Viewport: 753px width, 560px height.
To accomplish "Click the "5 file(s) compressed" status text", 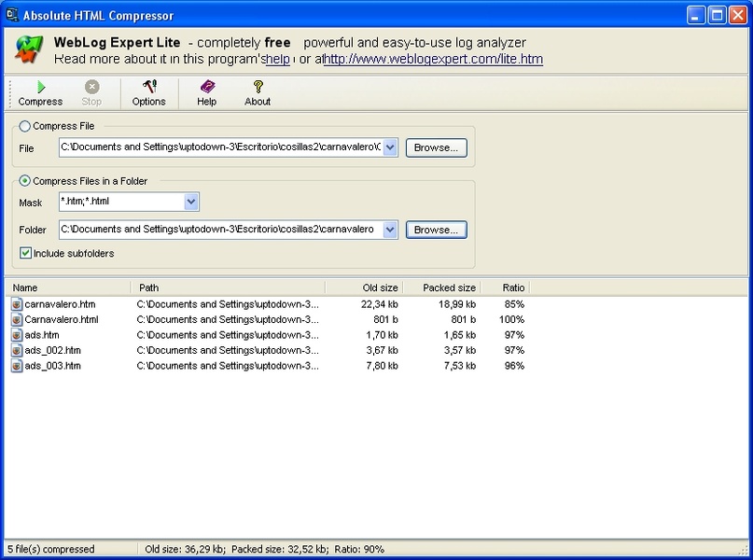I will tap(51, 549).
